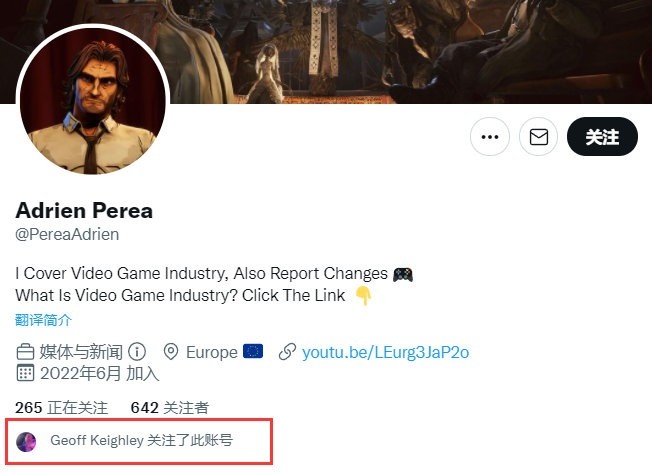
Task: Click the @PereaAdrien handle text
Action: tap(67, 235)
